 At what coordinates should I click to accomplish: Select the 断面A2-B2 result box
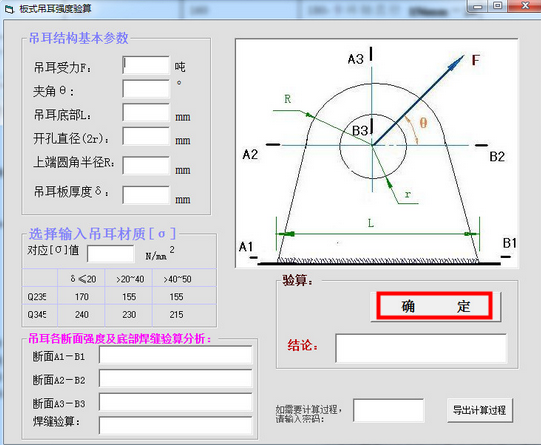point(176,378)
